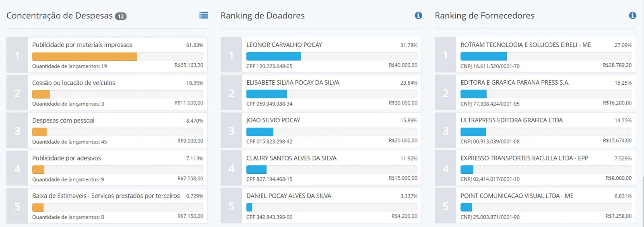This screenshot has height=227, width=644.
Task: Select EXPRESSO TRANSPORTES KACULLA LTDA supplier
Action: pyautogui.click(x=524, y=158)
